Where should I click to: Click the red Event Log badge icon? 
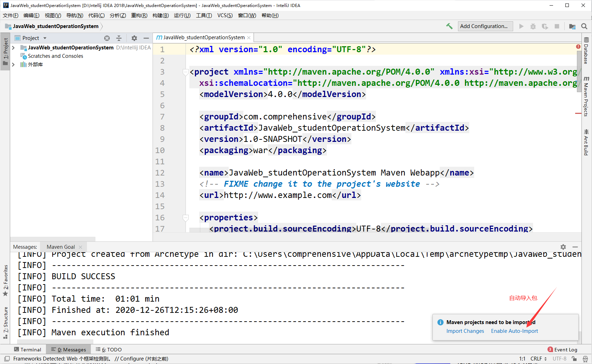pyautogui.click(x=550, y=349)
